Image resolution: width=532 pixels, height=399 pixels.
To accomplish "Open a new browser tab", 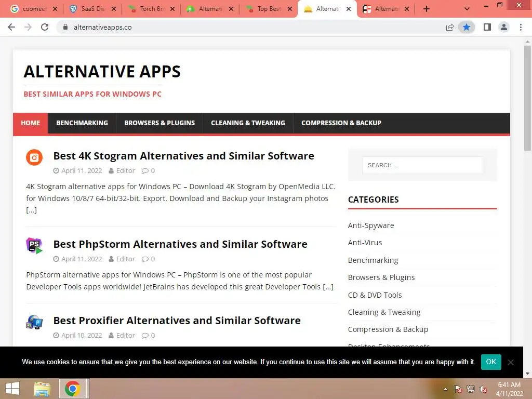I will pos(427,9).
